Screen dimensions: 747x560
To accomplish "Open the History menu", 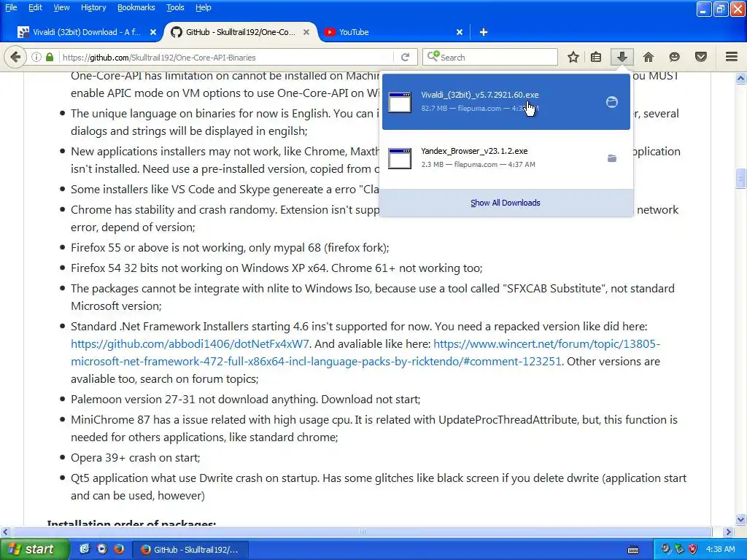I will click(93, 7).
